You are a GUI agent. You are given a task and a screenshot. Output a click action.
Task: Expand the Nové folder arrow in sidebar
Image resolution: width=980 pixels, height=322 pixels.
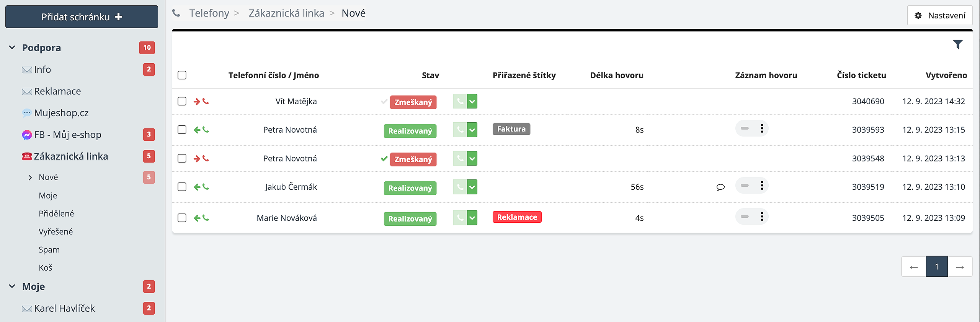tap(30, 177)
